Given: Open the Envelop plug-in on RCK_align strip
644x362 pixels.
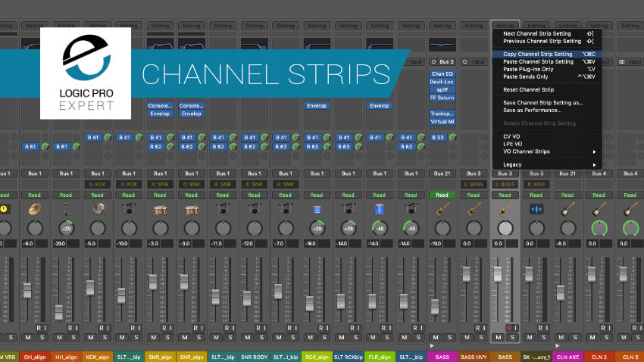Looking at the screenshot, I should click(317, 106).
